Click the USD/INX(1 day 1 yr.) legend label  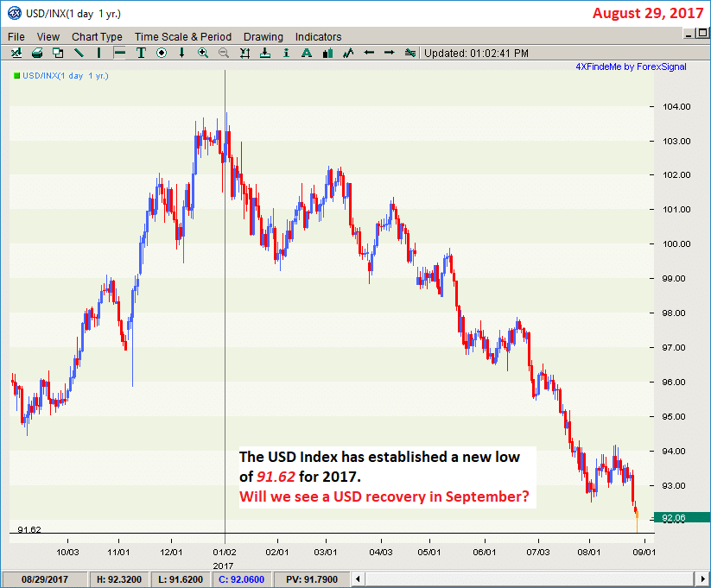click(x=66, y=76)
